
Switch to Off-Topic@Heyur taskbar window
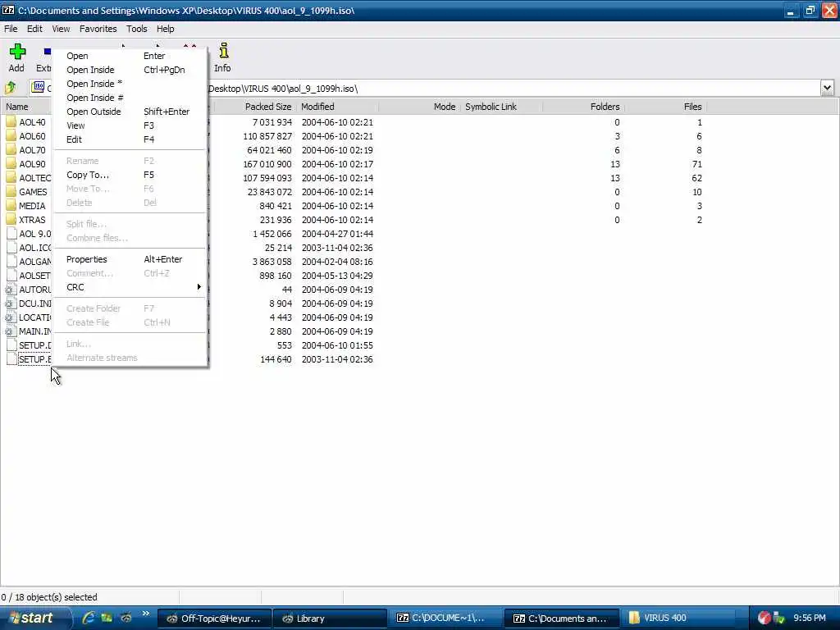[215, 619]
